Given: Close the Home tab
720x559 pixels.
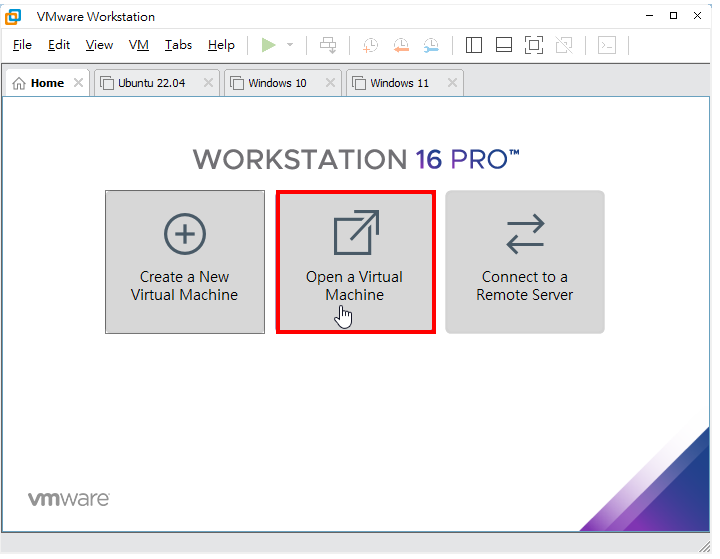Looking at the screenshot, I should [x=79, y=83].
